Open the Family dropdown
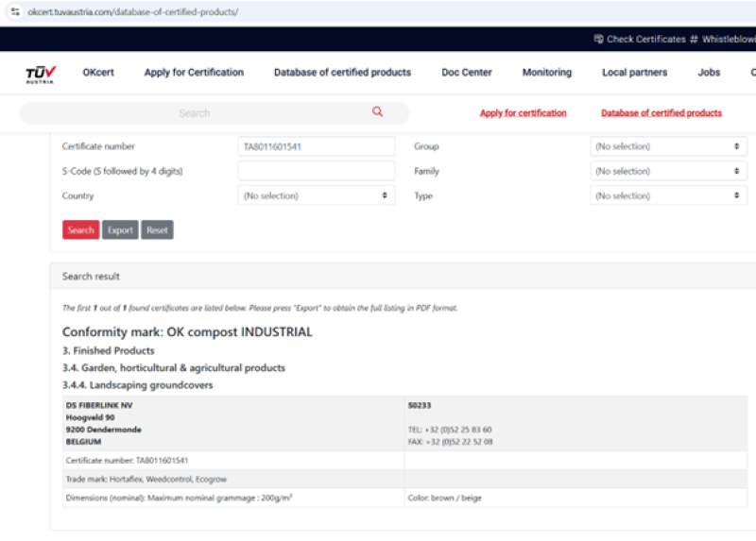This screenshot has width=756, height=541. tap(668, 171)
